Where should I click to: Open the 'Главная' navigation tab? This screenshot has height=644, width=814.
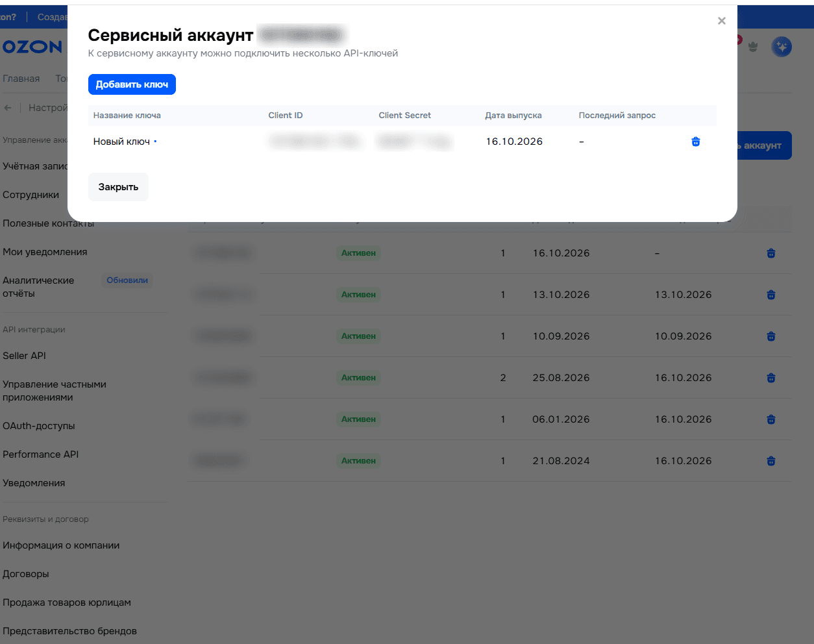point(21,79)
